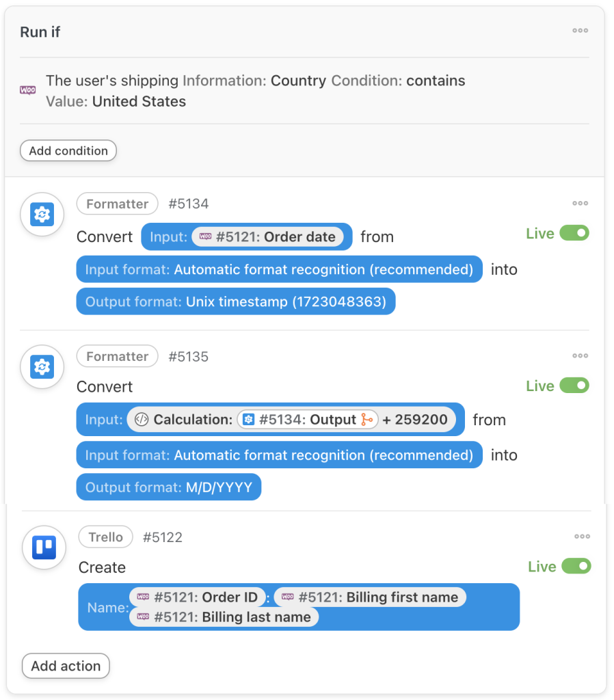
Task: Click the Add action button
Action: 66,666
